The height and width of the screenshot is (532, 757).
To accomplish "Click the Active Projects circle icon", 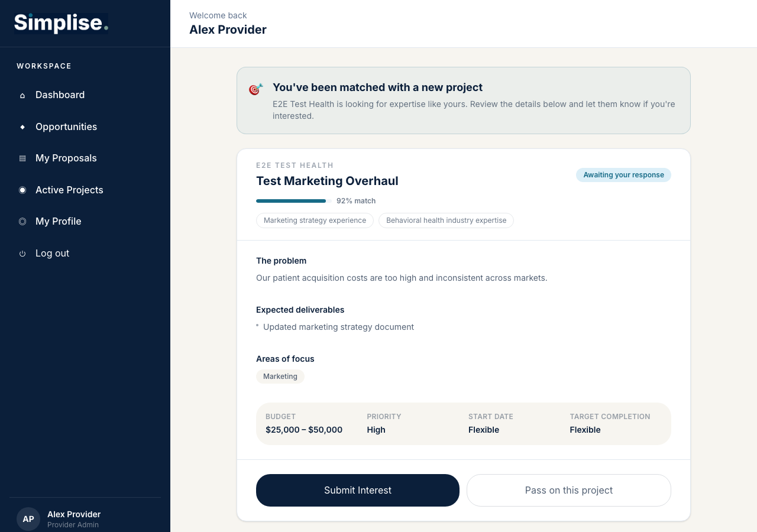I will (x=22, y=190).
